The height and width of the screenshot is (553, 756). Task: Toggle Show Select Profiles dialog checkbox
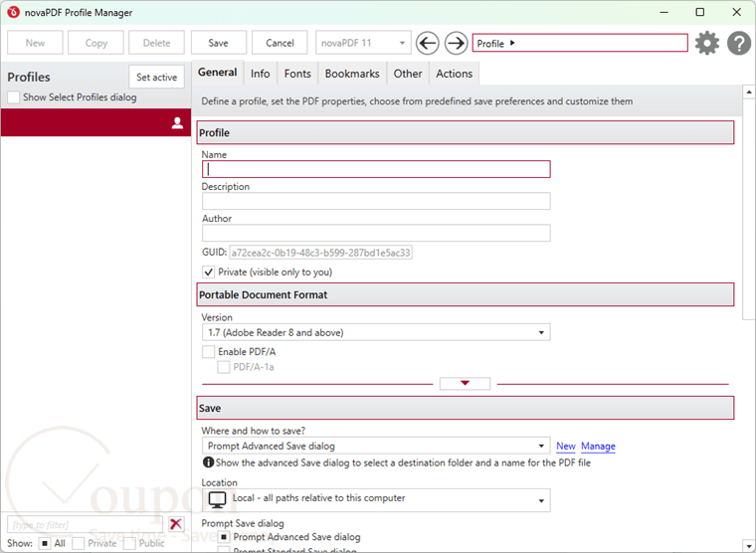(x=14, y=97)
